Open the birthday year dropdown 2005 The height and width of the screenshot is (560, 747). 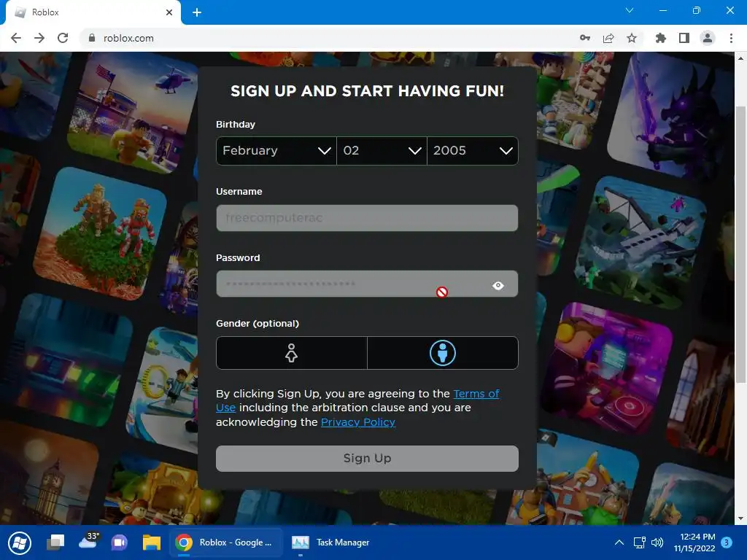click(473, 150)
